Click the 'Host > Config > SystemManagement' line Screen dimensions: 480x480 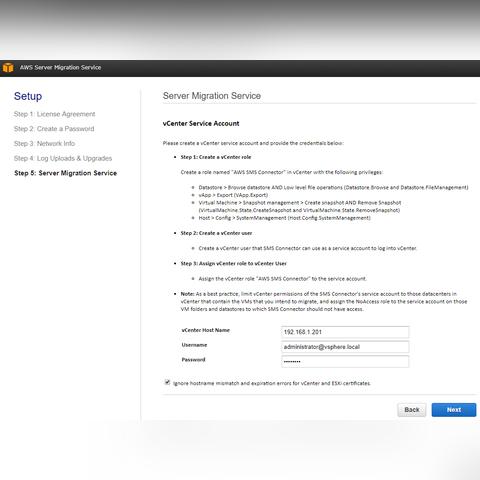[x=284, y=218]
